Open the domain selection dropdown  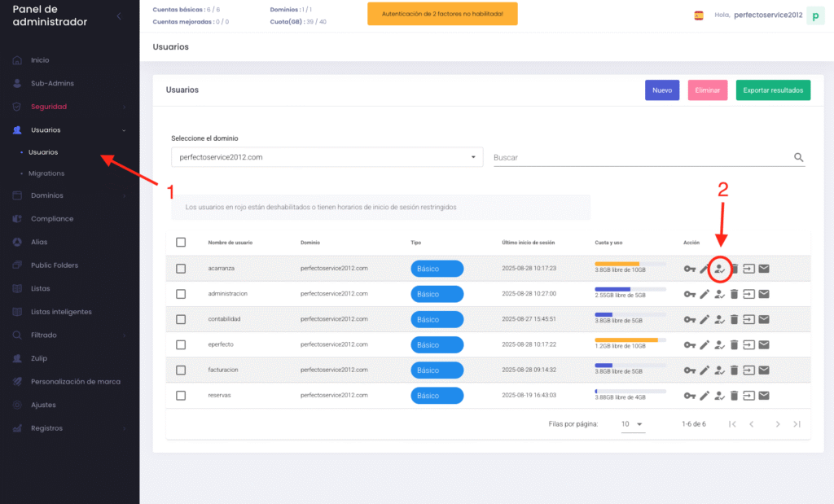326,157
